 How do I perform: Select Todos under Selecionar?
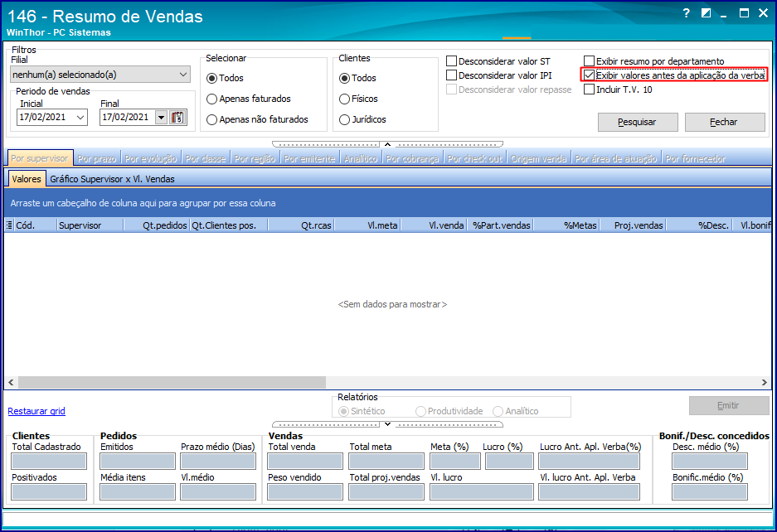[225, 78]
